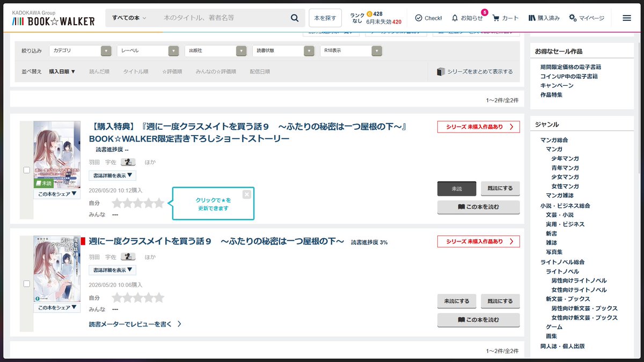Screen dimensions: 644x362
Task: Click the search magnifier icon
Action: (294, 18)
